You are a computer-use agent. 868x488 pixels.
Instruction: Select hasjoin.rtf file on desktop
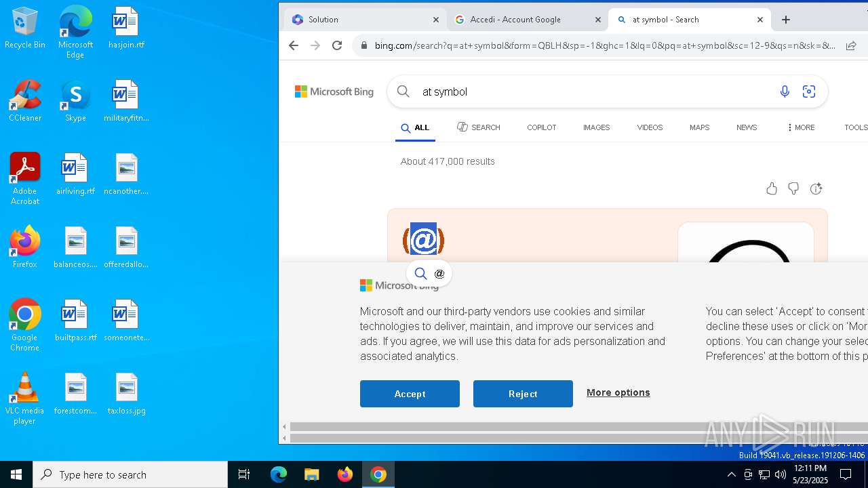[126, 28]
